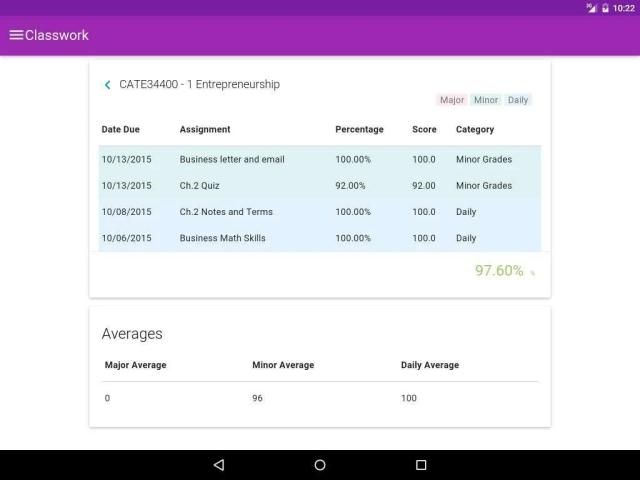640x480 pixels.
Task: Open the hamburger navigation menu
Action: [x=16, y=35]
